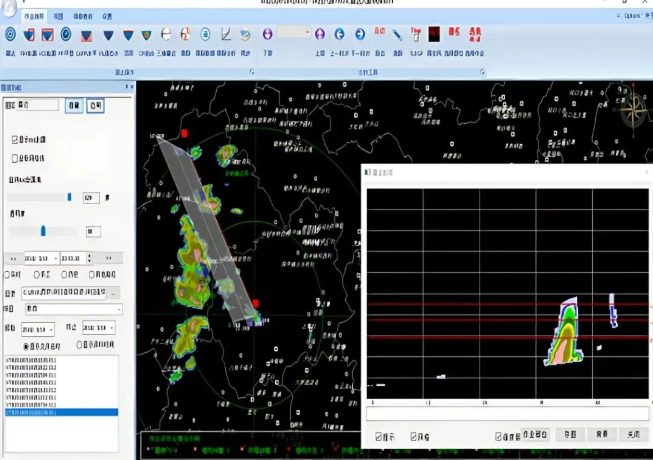Open the first ribbon group's dialog launcher arrow
Screen dimensions: 653x460
coord(252,72)
